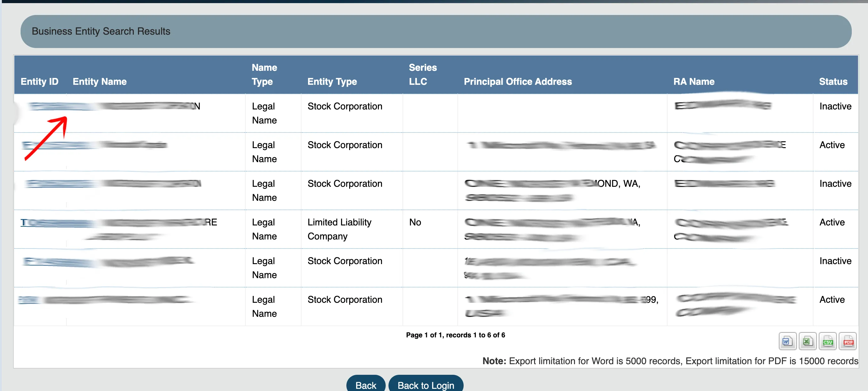
Task: Click the 'Business Entity Search Results' heading
Action: tap(101, 31)
